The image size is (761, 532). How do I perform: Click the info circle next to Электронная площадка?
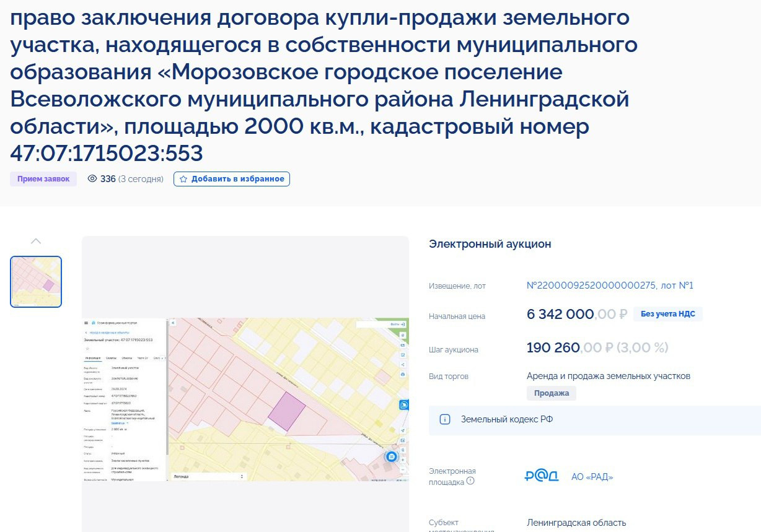[470, 481]
